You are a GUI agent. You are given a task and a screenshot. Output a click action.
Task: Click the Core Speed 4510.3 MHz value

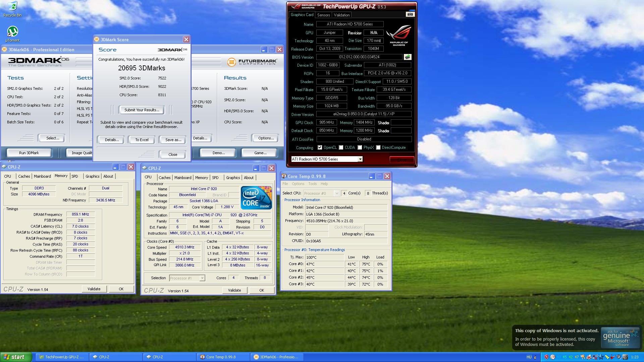pos(184,247)
